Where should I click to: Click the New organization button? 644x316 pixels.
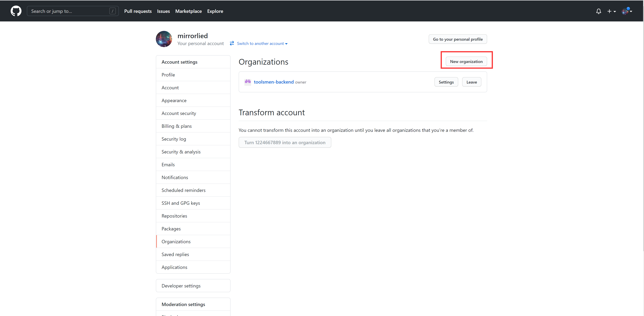tap(466, 61)
